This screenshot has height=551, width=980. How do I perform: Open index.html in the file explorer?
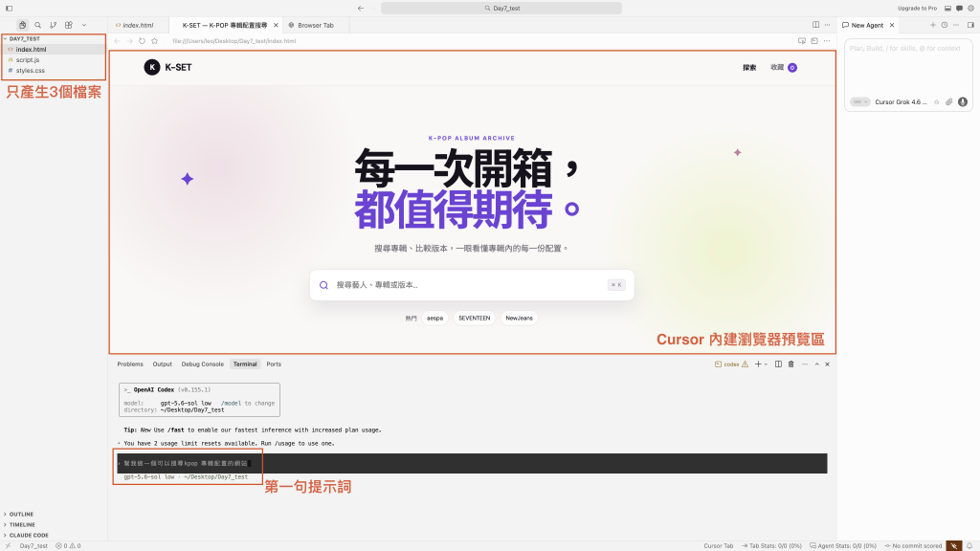tap(31, 50)
